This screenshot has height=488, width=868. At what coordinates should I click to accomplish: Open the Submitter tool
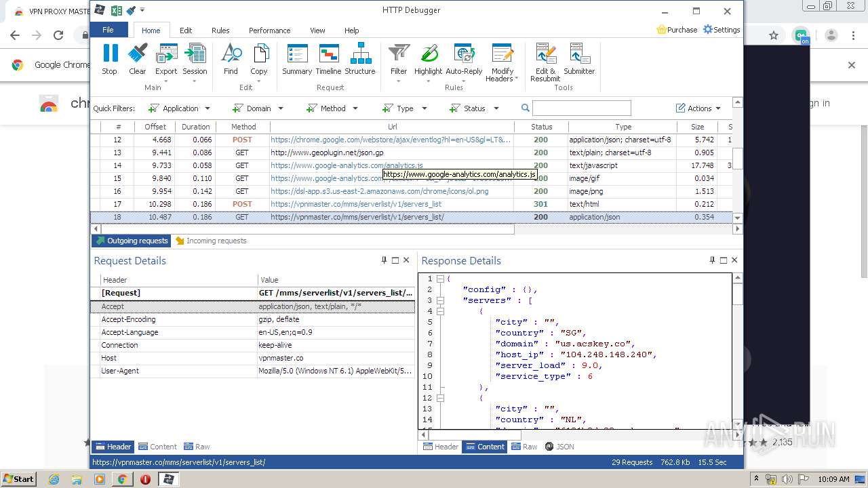(579, 59)
